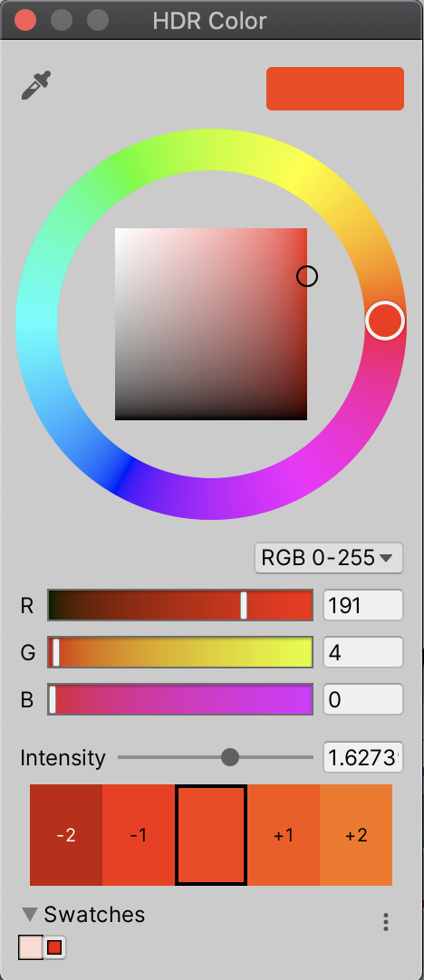424x980 pixels.
Task: Select the +1 exposure swatch
Action: [284, 835]
